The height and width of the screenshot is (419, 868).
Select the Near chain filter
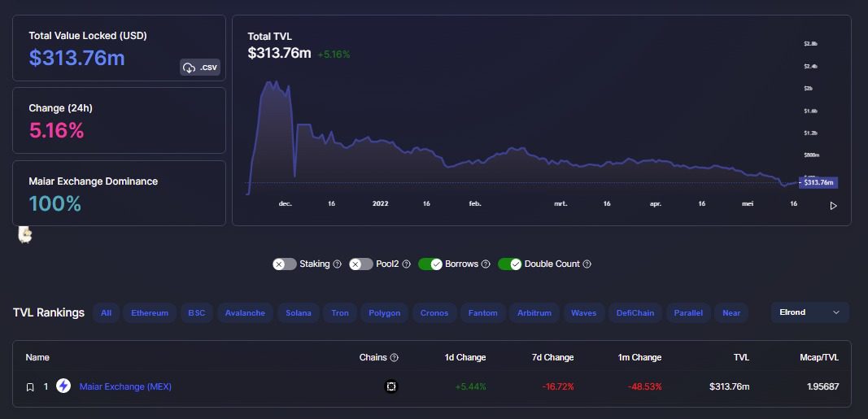731,312
